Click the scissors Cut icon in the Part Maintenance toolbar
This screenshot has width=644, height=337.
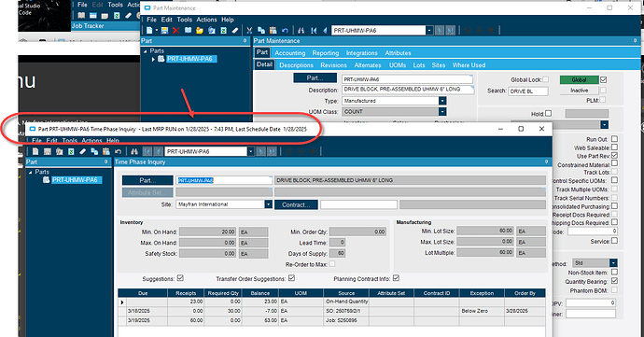coord(249,31)
